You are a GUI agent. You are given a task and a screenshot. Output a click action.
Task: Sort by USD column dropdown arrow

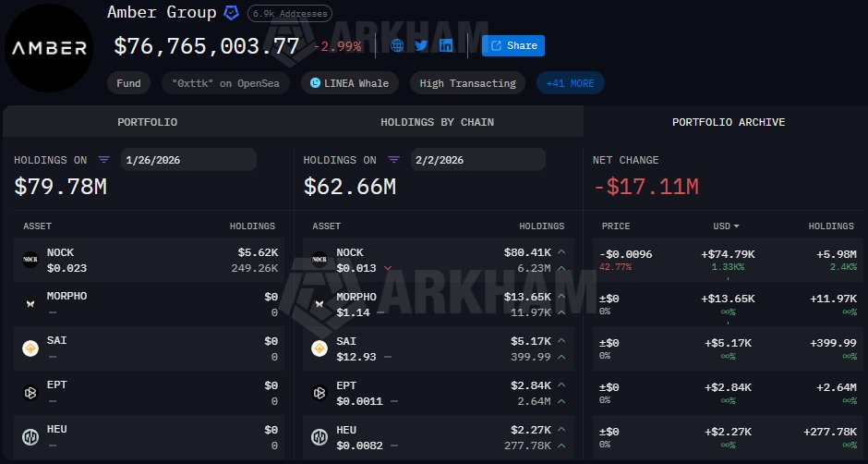(x=736, y=226)
